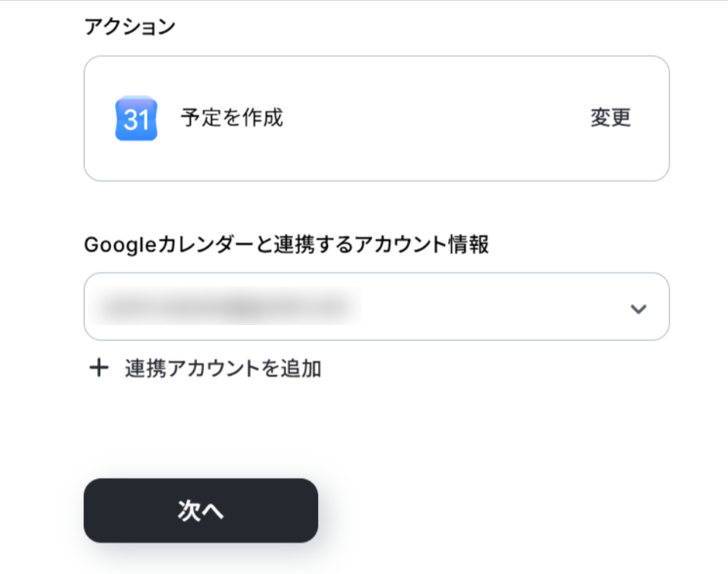The width and height of the screenshot is (728, 574).
Task: Click the Googleカレンダーと連携するアカウント情報 label
Action: point(287,244)
